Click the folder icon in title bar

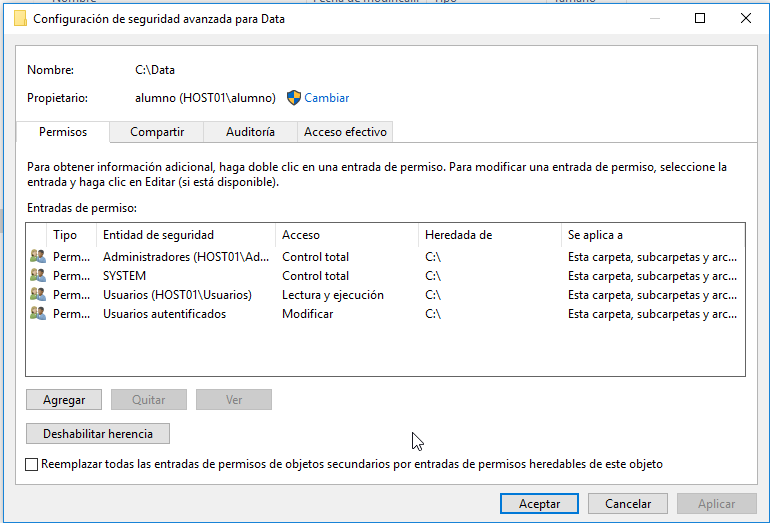(19, 19)
